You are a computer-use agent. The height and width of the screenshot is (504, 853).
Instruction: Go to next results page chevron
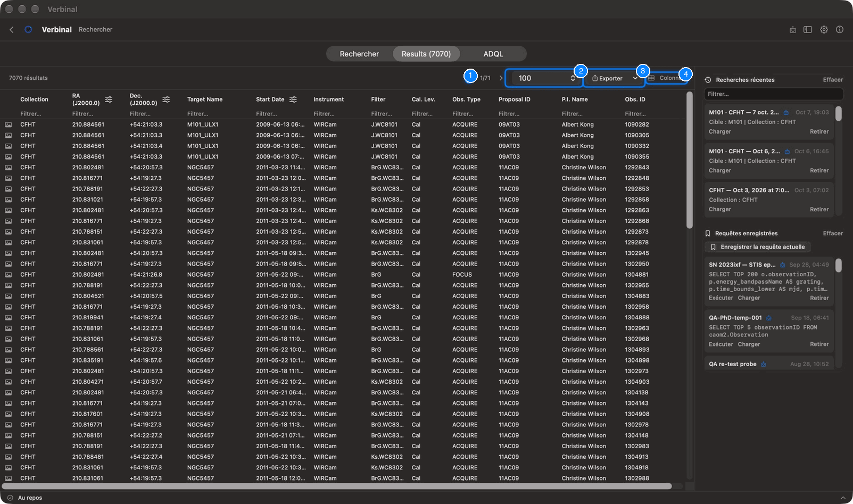(501, 78)
